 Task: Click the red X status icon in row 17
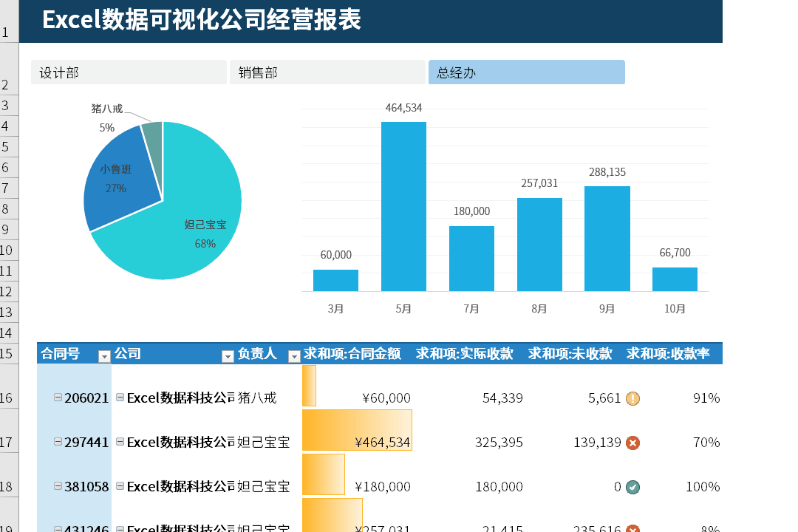(632, 443)
